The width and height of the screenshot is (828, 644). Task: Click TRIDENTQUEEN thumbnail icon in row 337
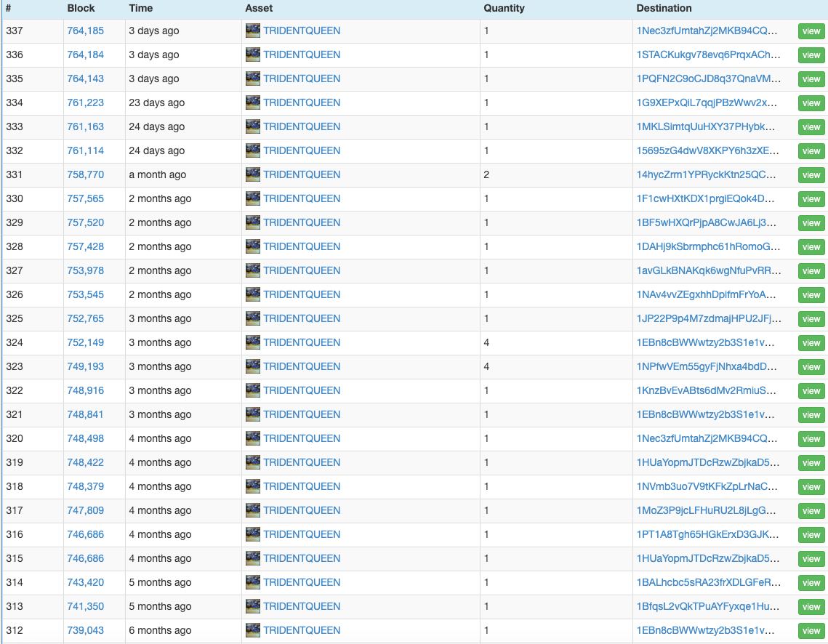pyautogui.click(x=253, y=31)
